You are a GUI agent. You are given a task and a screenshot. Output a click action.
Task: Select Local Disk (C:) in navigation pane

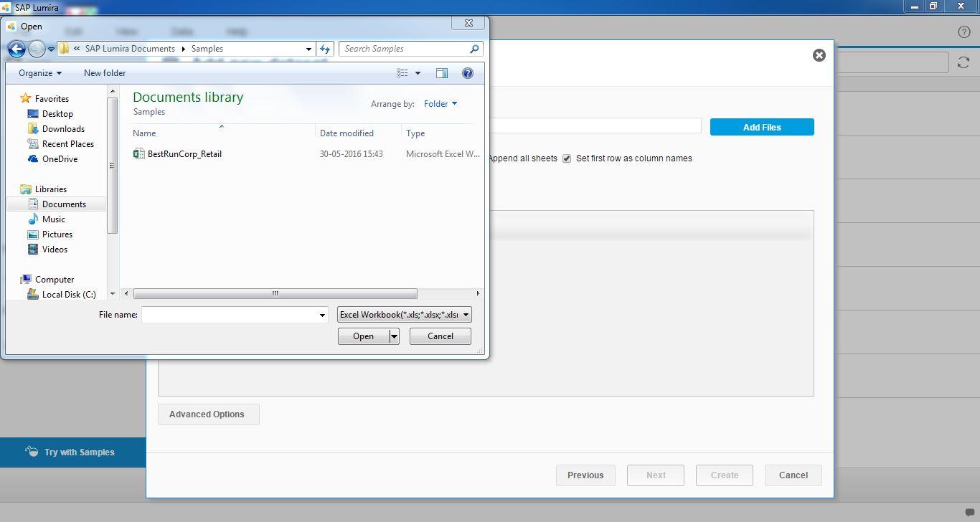68,295
